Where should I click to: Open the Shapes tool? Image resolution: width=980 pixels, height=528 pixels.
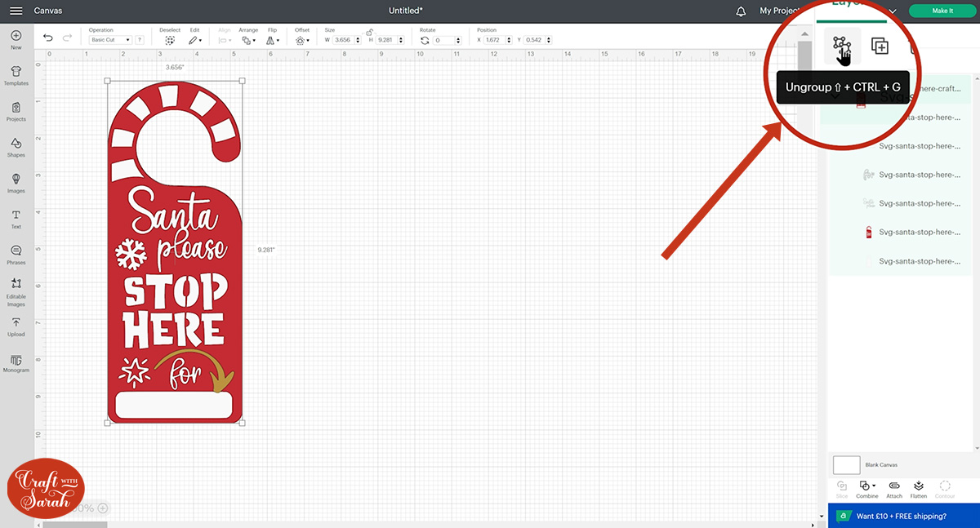[16, 148]
